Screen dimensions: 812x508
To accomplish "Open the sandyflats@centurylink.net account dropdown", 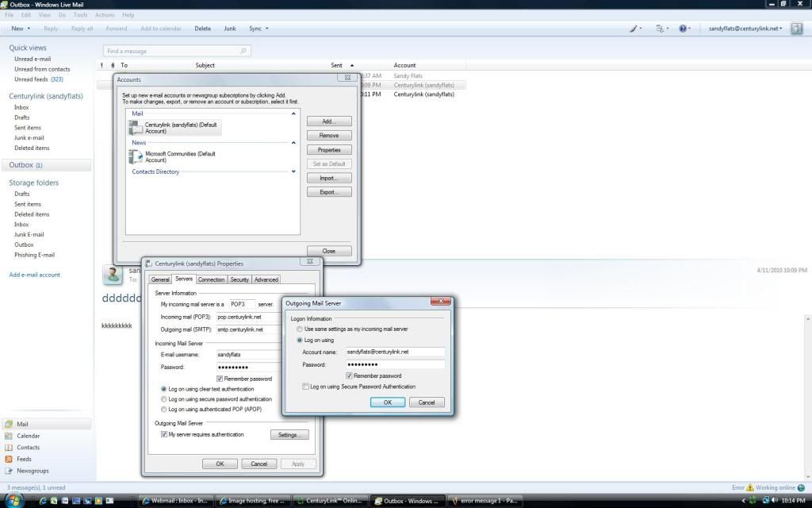I will [x=745, y=29].
